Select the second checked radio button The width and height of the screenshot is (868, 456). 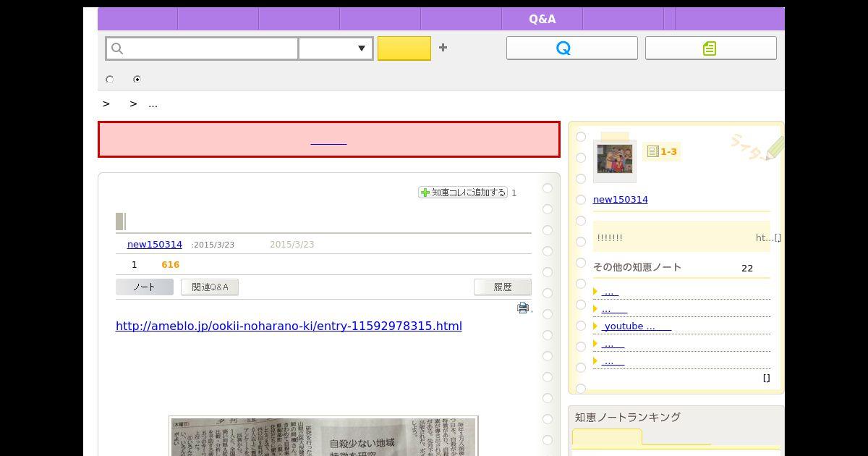pos(137,80)
